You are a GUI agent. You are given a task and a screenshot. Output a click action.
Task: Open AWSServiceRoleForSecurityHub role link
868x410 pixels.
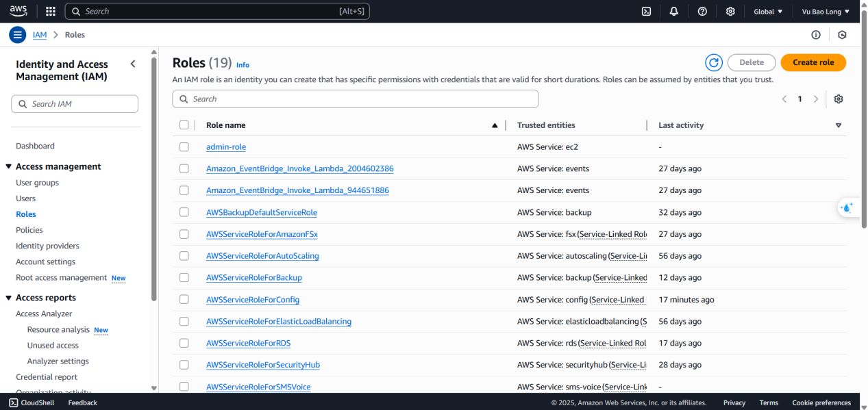click(263, 365)
